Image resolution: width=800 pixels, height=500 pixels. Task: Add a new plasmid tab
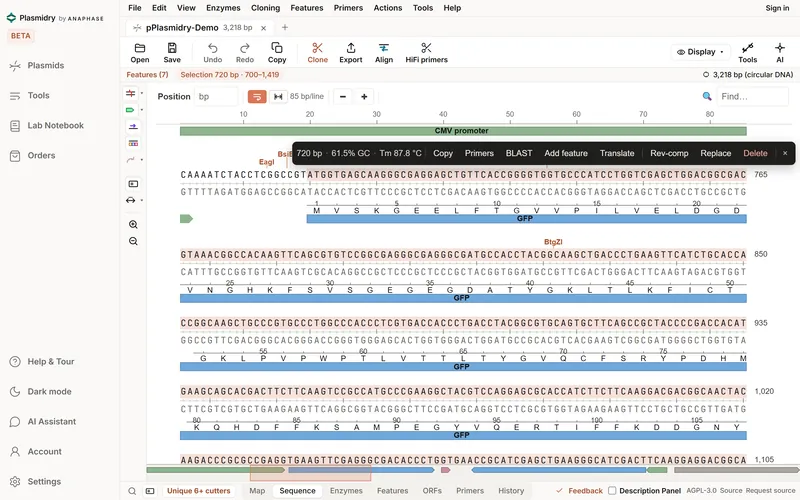pyautogui.click(x=285, y=28)
